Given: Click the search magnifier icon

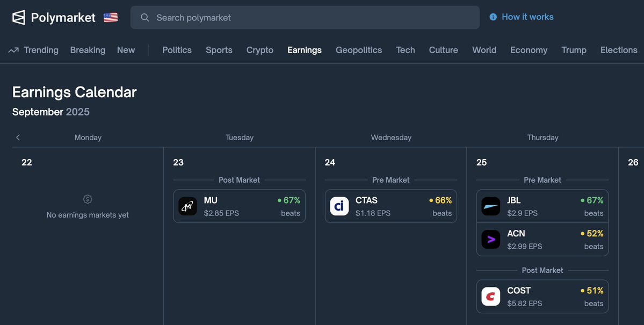Looking at the screenshot, I should click(144, 17).
